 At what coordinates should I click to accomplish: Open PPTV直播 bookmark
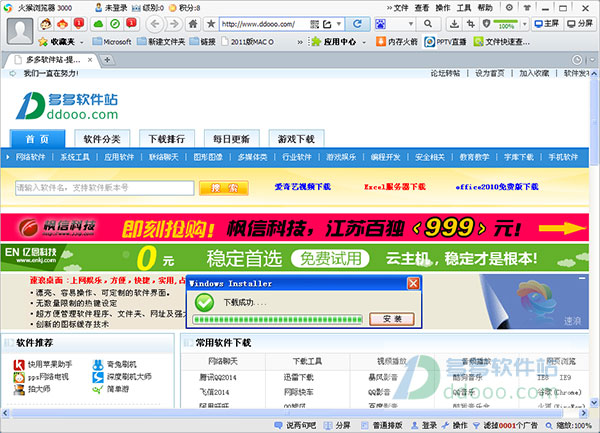(445, 42)
